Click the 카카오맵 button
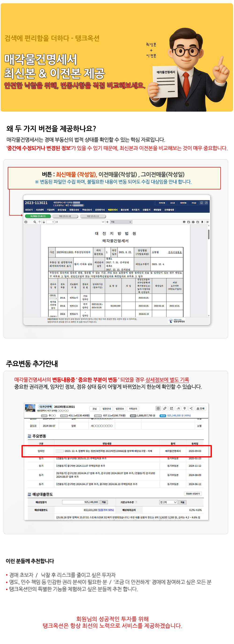234x644 pixels. click(x=162, y=203)
